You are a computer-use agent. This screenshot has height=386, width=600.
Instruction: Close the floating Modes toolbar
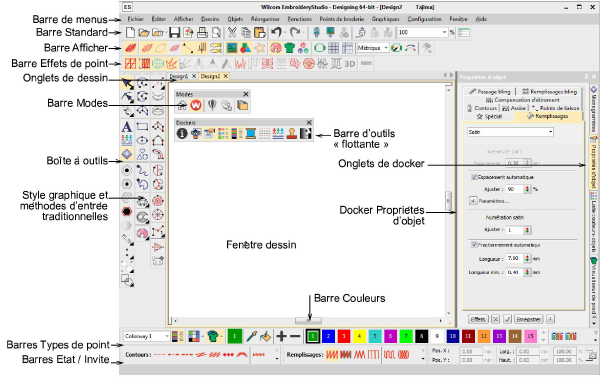[246, 94]
